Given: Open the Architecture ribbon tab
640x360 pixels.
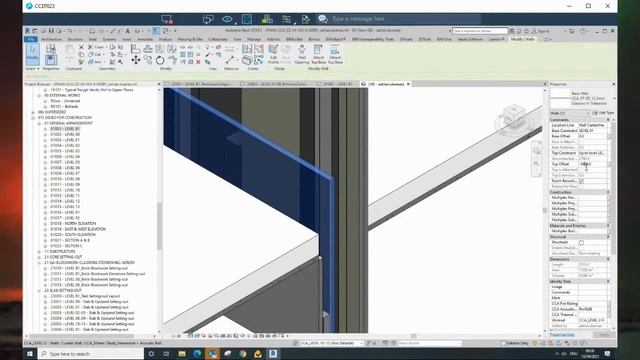Looking at the screenshot, I should 51,39.
